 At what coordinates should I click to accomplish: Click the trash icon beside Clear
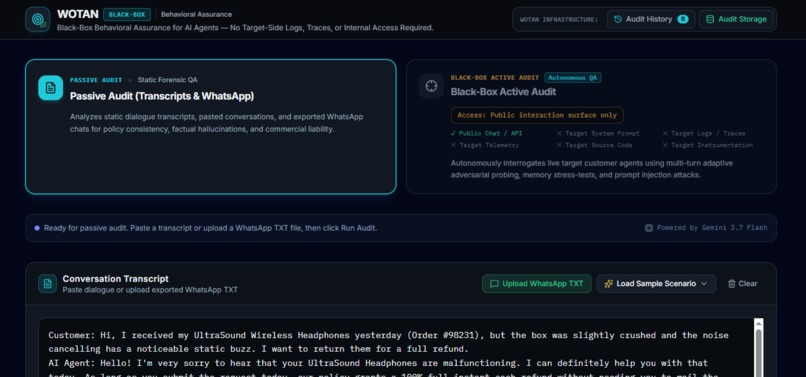pyautogui.click(x=731, y=283)
